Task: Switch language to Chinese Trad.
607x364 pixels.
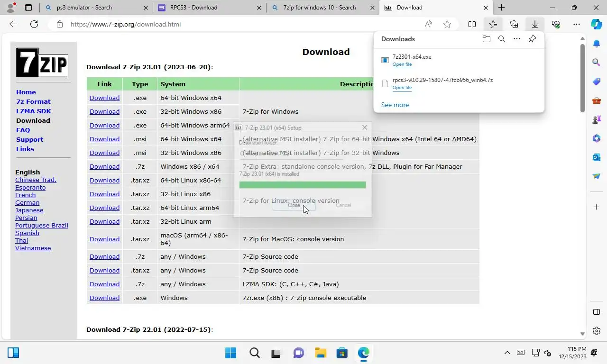Action: pyautogui.click(x=36, y=180)
